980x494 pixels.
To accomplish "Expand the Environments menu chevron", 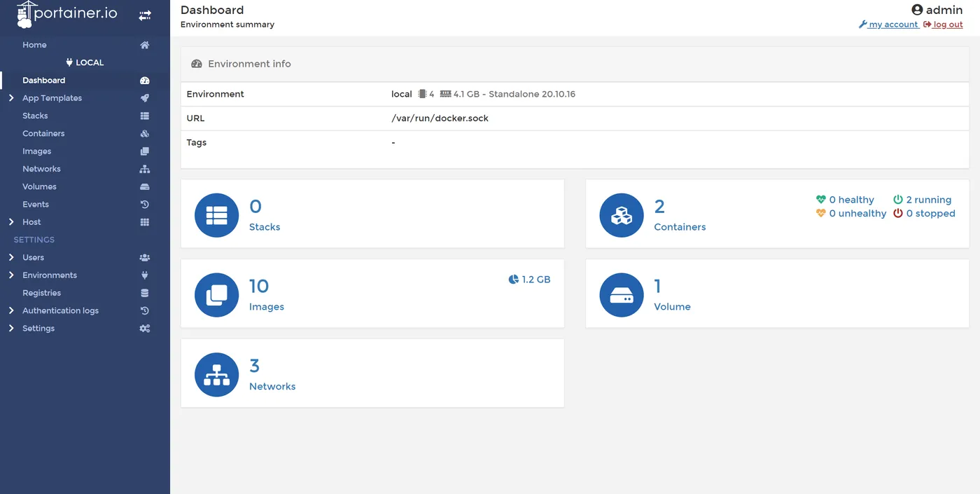I will [x=11, y=275].
